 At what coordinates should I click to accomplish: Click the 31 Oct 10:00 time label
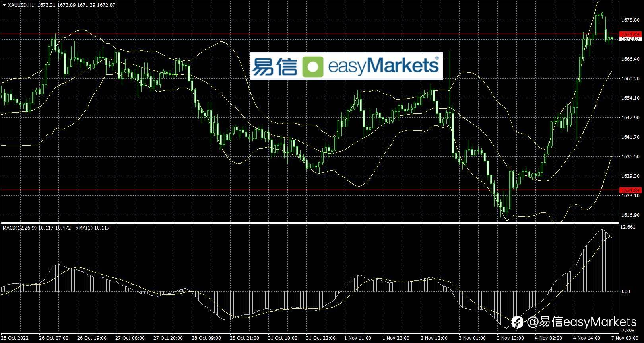tap(283, 338)
